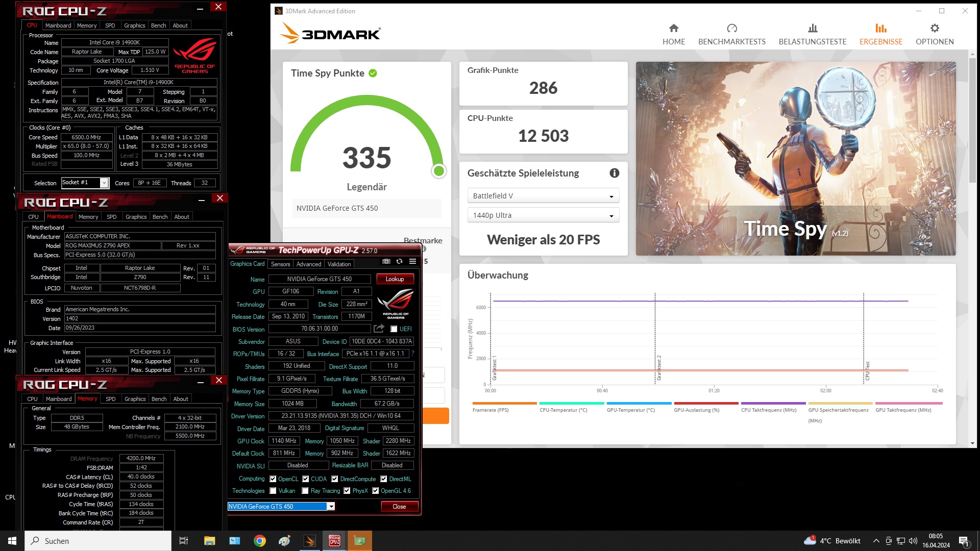Open Socket #1 selection dropdown in CPU-Z
The image size is (980, 551).
(x=85, y=183)
